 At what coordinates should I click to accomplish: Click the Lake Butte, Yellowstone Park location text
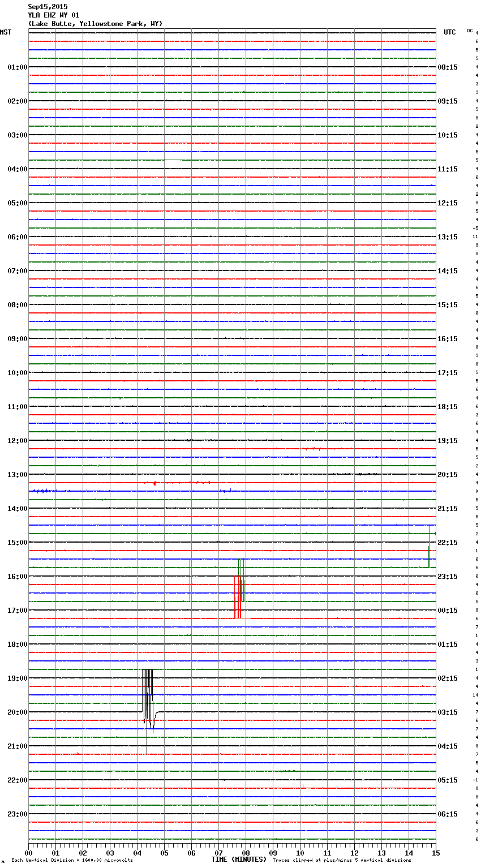tap(95, 24)
